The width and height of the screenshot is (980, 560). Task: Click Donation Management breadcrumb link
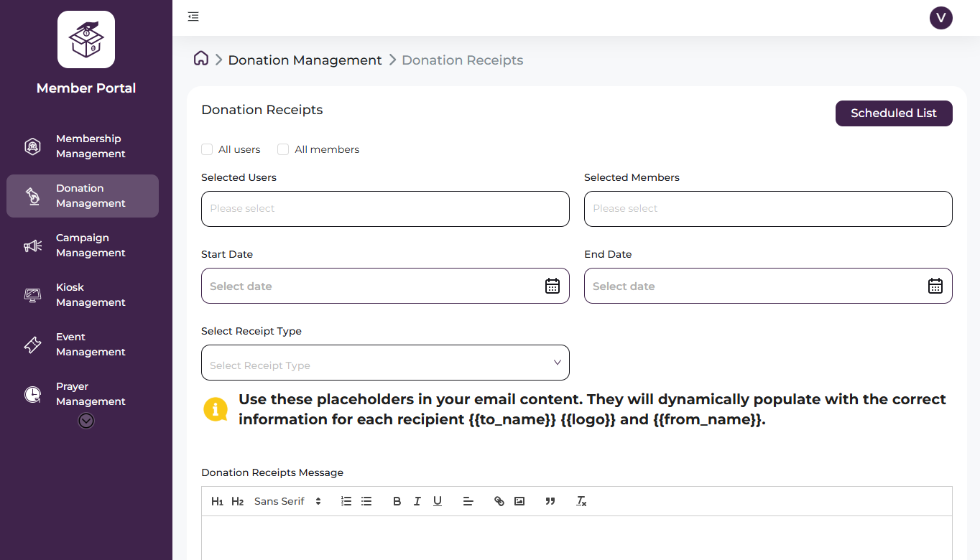click(305, 60)
